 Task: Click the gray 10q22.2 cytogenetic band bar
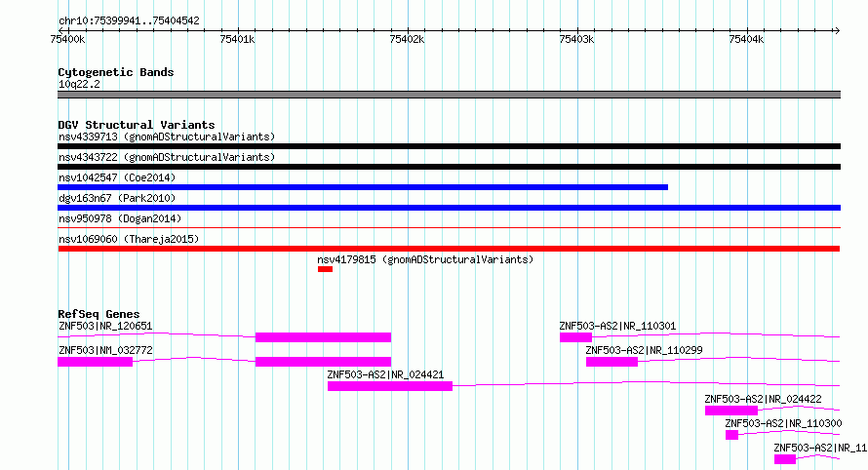pos(449,95)
